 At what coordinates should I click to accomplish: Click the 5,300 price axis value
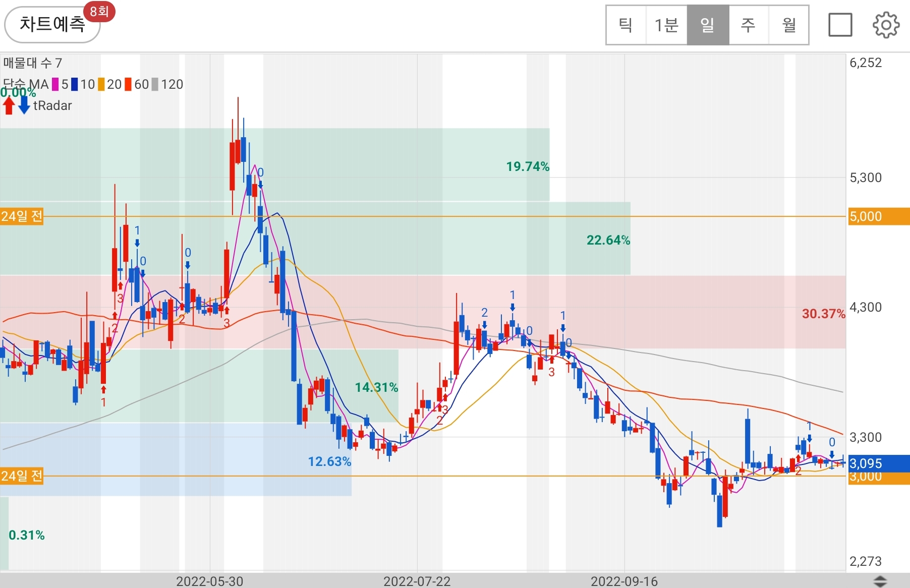(866, 178)
